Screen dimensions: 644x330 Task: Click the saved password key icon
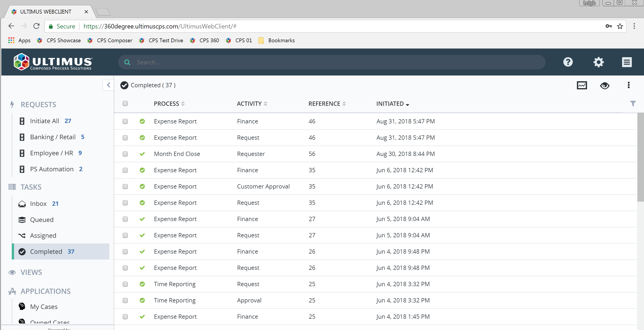(x=609, y=26)
